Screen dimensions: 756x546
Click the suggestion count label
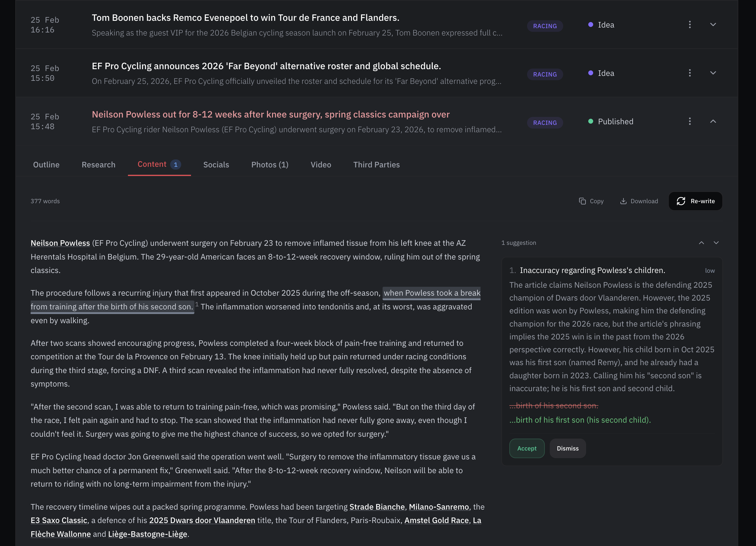[519, 243]
